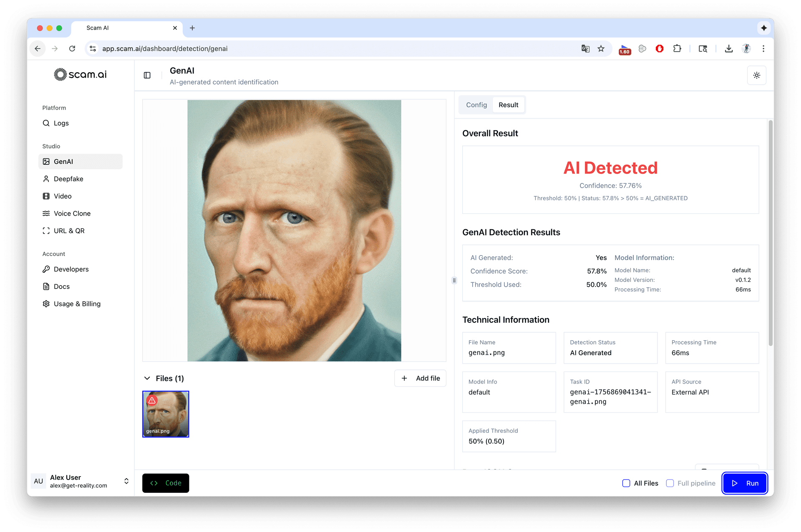Select the Result tab
801x532 pixels.
coord(508,105)
